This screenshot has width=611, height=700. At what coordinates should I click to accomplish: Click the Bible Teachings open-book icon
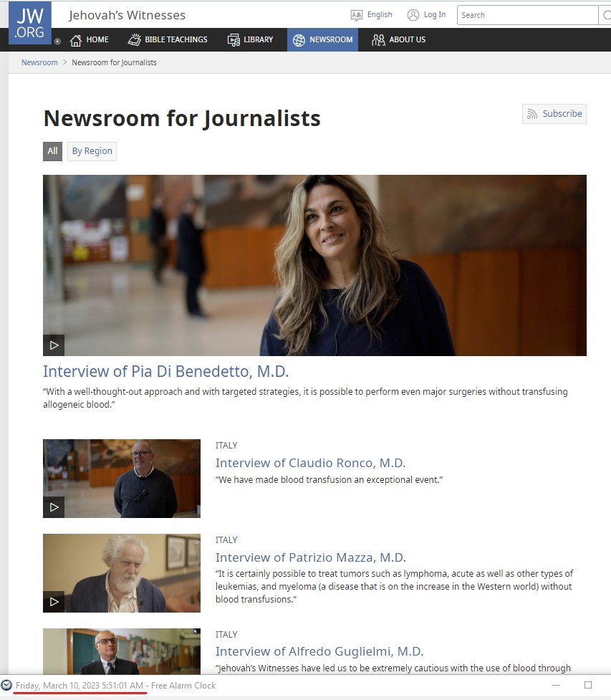click(135, 39)
